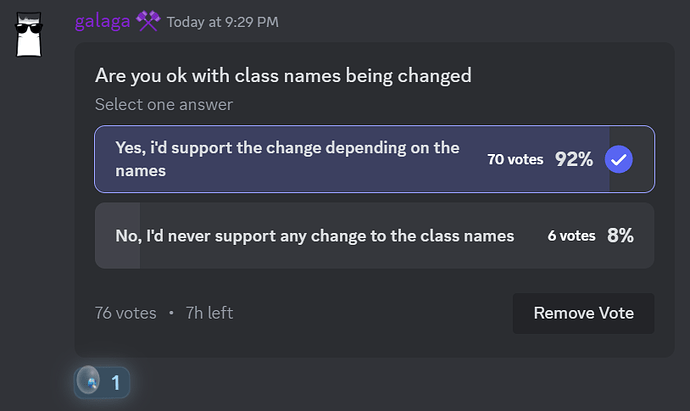Click the 7h left poll timer
This screenshot has width=690, height=411.
click(209, 313)
